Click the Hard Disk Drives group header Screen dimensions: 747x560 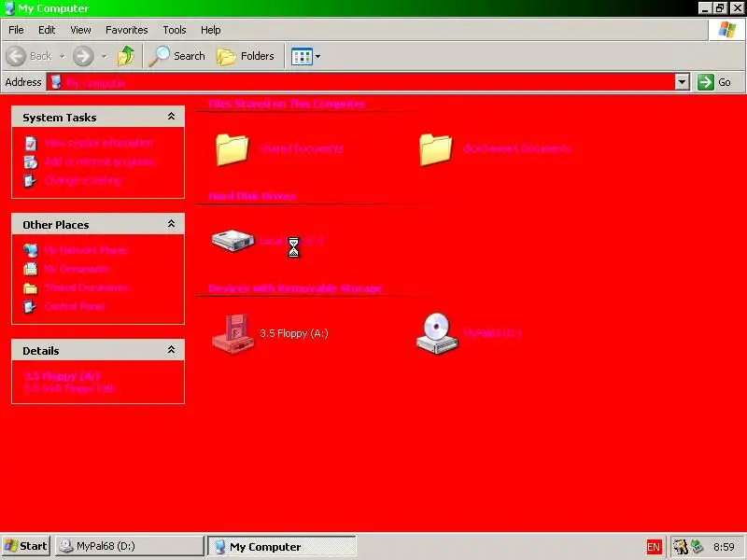coord(252,196)
